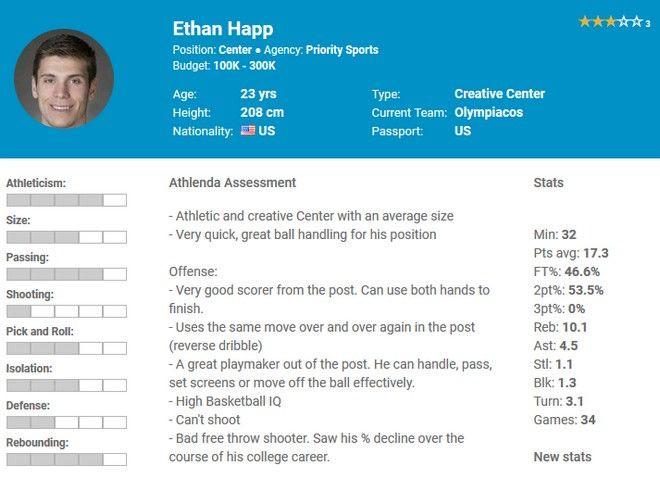Select the Creative Center type label
Image resolution: width=660 pixels, height=479 pixels.
click(499, 94)
